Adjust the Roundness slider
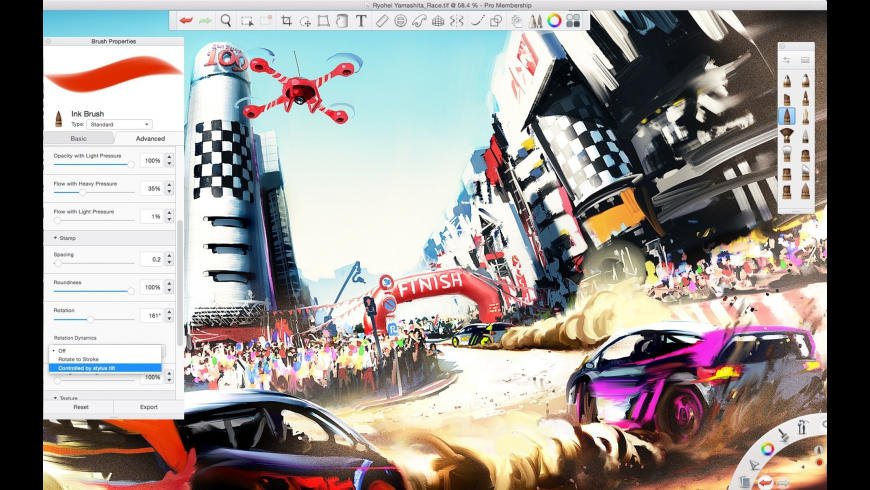870x490 pixels. point(94,291)
